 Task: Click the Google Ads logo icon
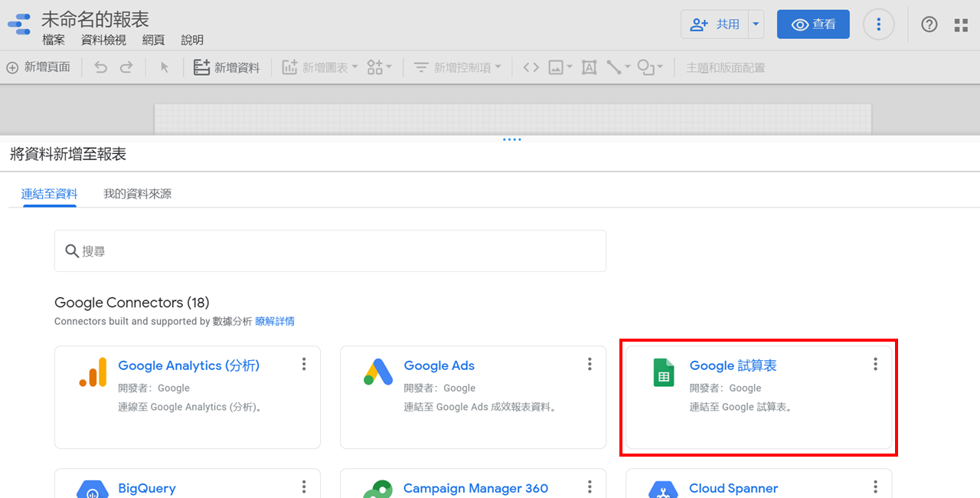pyautogui.click(x=378, y=372)
